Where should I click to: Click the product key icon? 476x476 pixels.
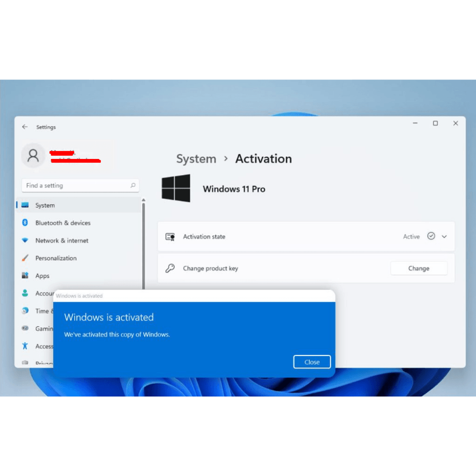(170, 268)
